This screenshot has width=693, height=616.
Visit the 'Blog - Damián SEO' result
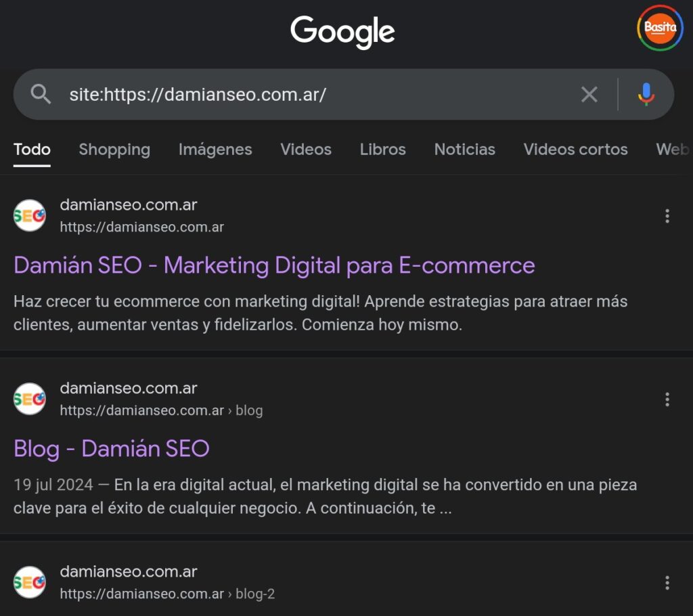pyautogui.click(x=111, y=448)
